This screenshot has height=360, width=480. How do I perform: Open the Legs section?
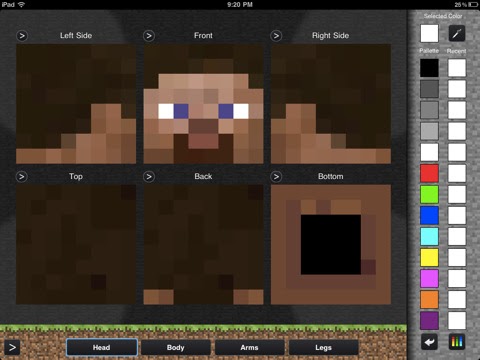pos(323,347)
